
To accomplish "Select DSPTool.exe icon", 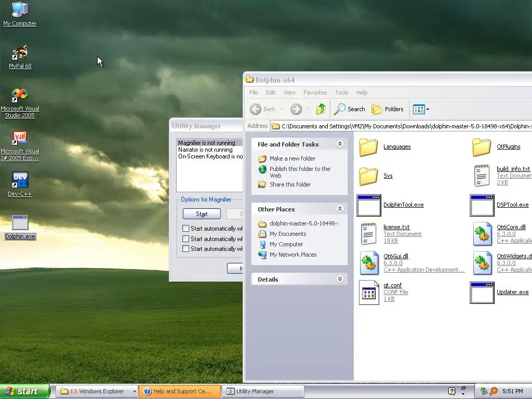I will pyautogui.click(x=482, y=205).
